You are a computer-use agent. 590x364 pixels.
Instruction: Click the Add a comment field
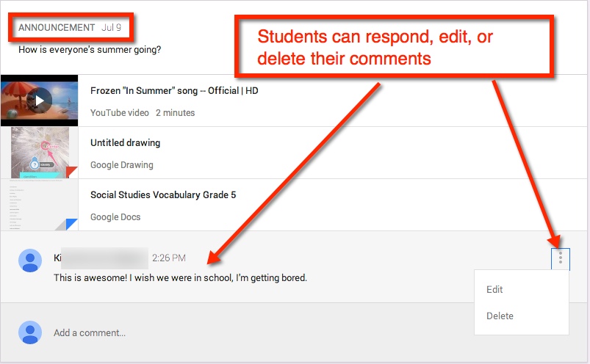coord(90,333)
